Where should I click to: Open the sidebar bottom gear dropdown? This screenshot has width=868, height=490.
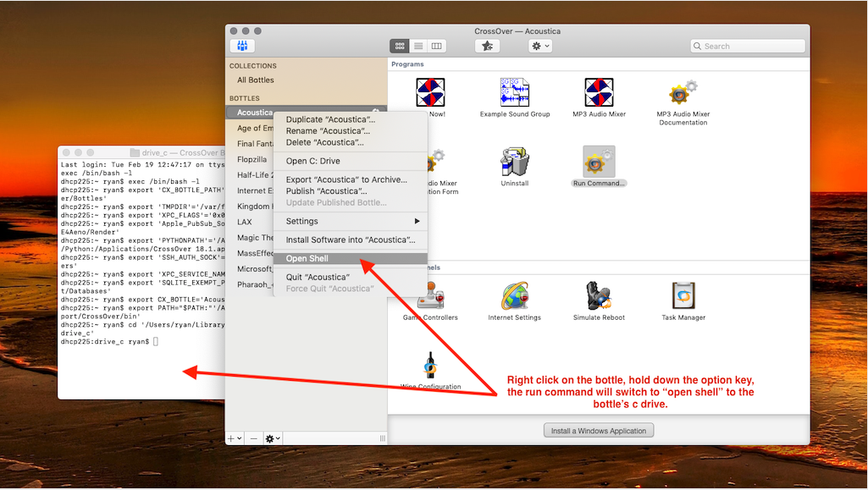273,438
